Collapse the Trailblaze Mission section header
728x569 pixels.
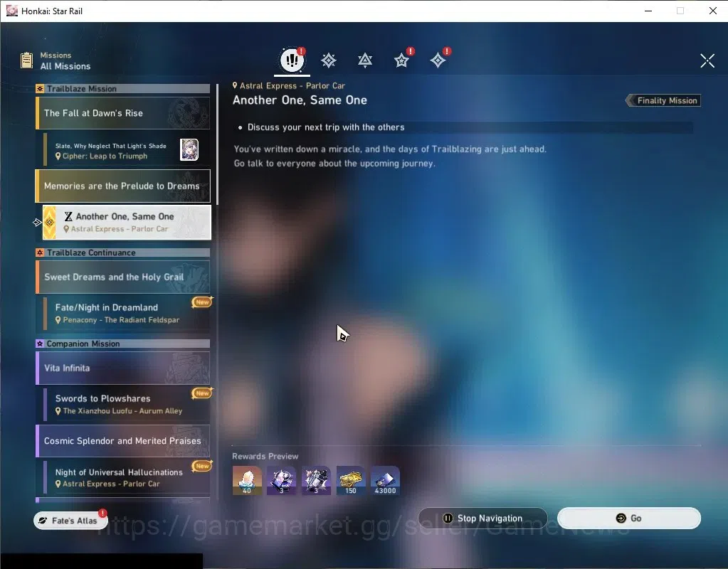(122, 89)
